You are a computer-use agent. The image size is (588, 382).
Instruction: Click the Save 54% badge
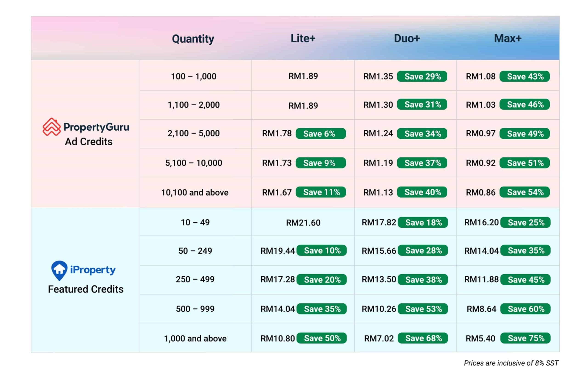pyautogui.click(x=525, y=192)
